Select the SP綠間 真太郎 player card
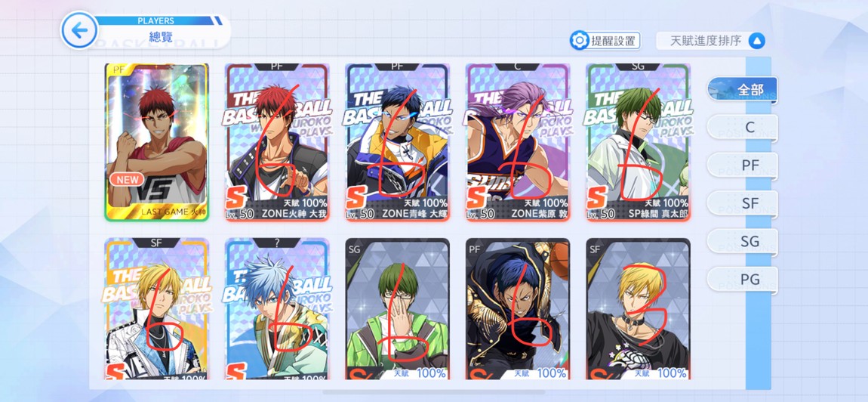This screenshot has height=402, width=868. 639,143
